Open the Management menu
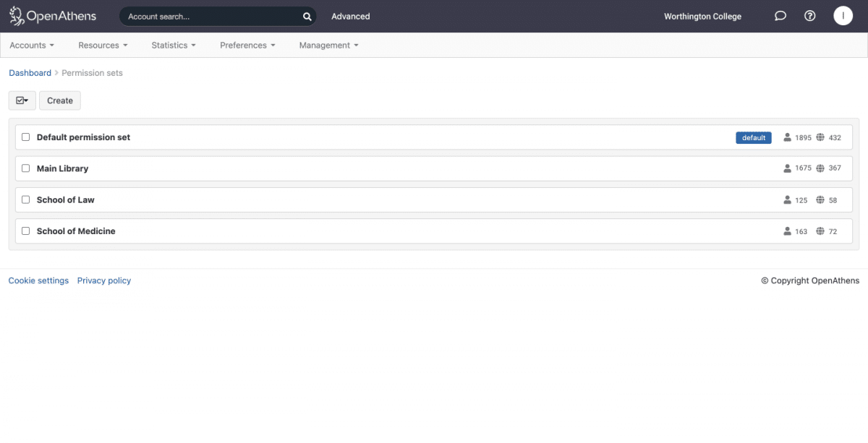Image resolution: width=868 pixels, height=443 pixels. tap(328, 46)
